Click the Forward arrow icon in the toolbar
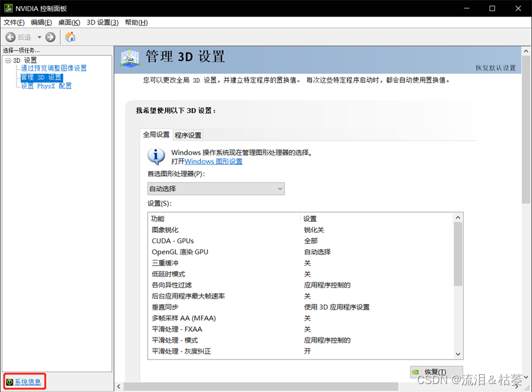 click(50, 37)
